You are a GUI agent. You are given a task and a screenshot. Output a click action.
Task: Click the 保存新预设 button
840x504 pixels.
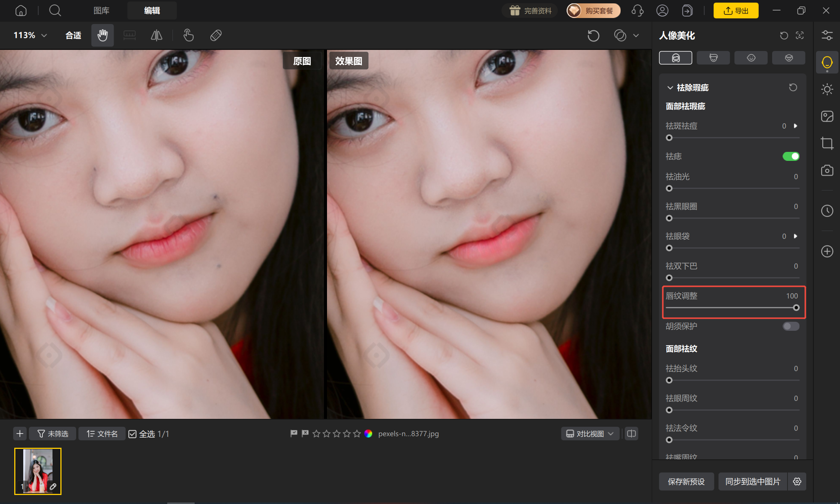coord(686,481)
